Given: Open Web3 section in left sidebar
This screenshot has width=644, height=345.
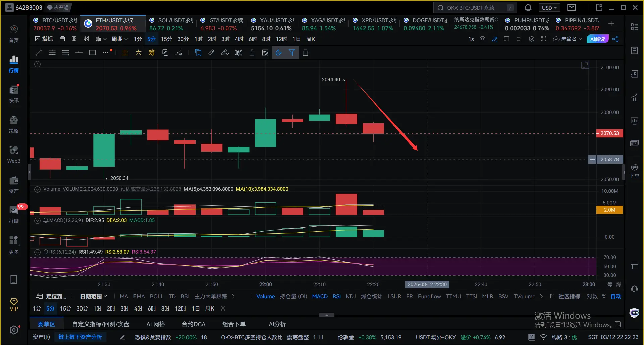Looking at the screenshot, I should tap(14, 154).
